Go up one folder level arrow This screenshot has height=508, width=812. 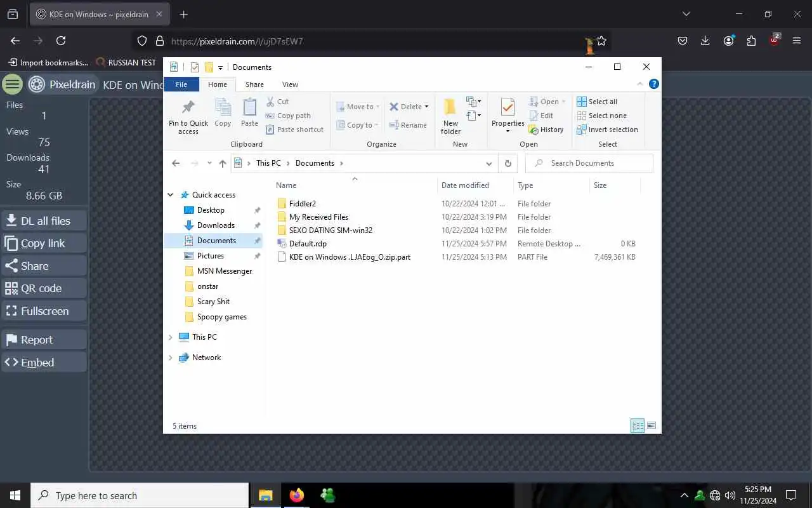[222, 163]
